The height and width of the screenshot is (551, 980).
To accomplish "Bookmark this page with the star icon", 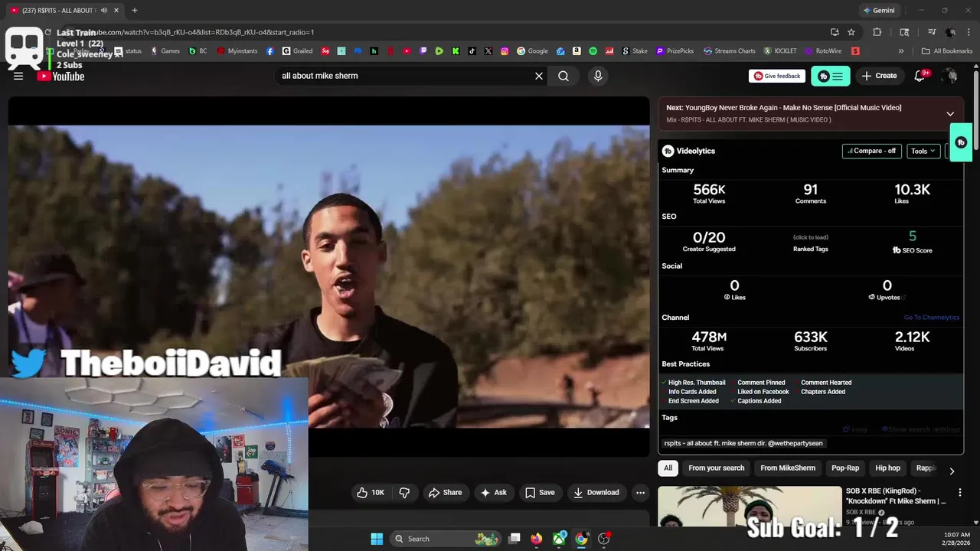I will 851,32.
